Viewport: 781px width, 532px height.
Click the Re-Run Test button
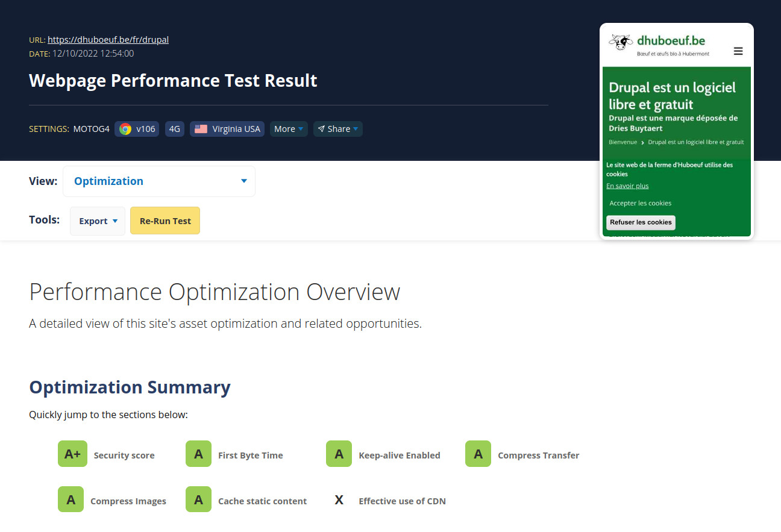coord(165,221)
